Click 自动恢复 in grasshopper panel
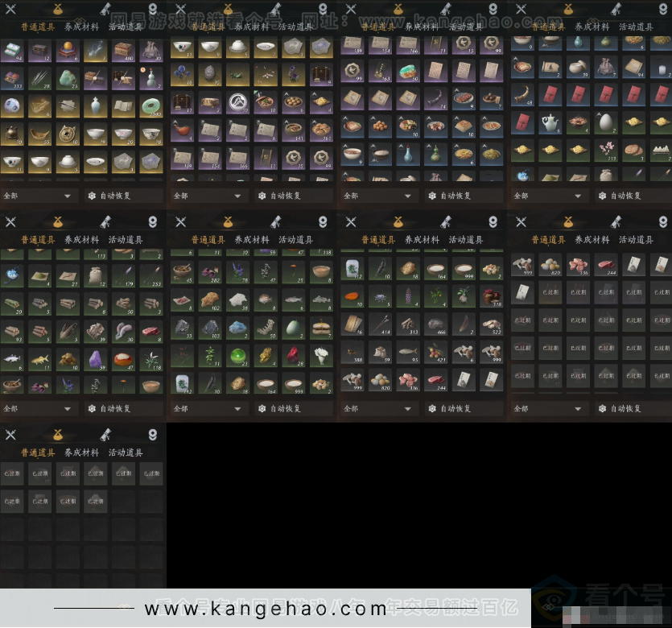 click(294, 196)
